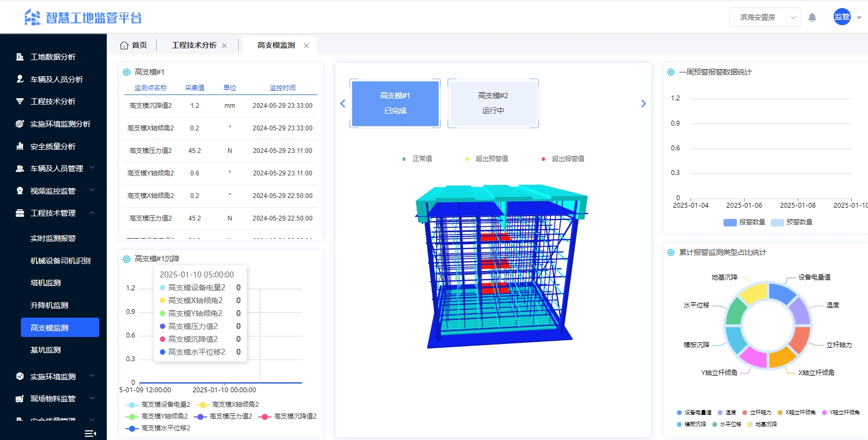Image resolution: width=868 pixels, height=440 pixels.
Task: Show next 高支模 card with right arrow
Action: [x=644, y=104]
